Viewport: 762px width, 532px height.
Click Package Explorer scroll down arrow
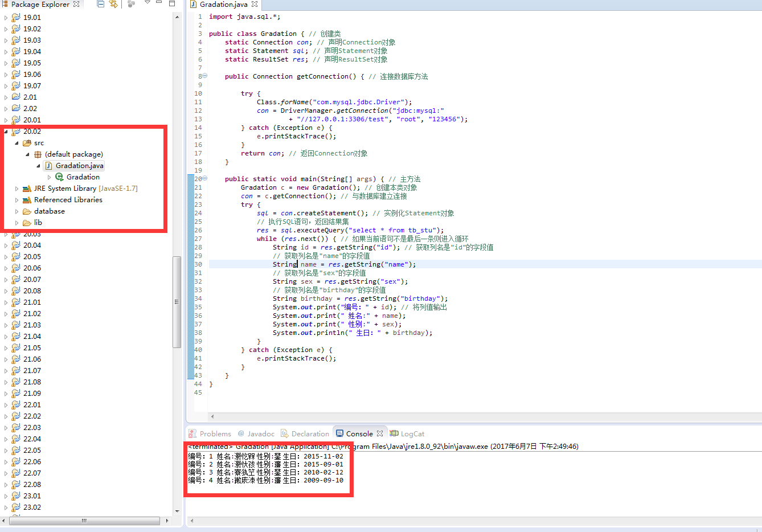pos(177,511)
